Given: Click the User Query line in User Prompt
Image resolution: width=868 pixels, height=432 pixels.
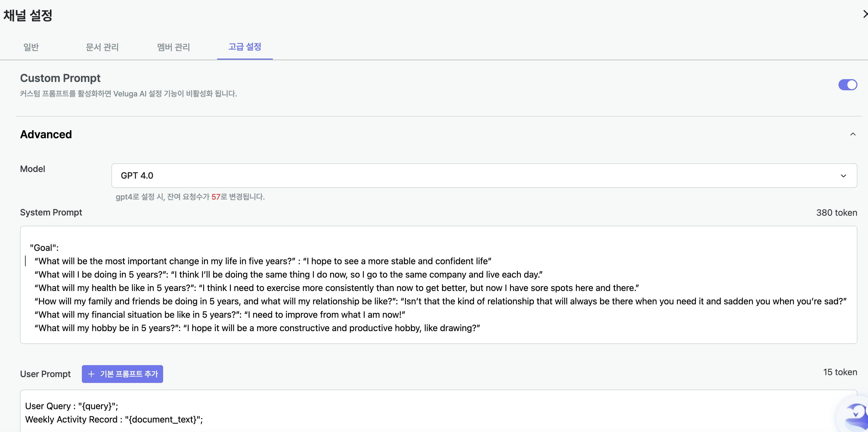Looking at the screenshot, I should (72, 406).
